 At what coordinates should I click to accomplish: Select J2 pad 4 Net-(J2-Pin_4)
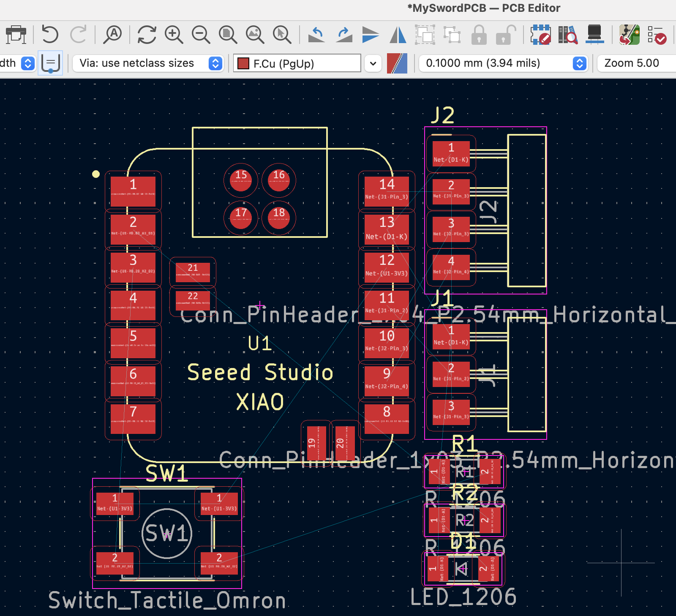coord(451,267)
